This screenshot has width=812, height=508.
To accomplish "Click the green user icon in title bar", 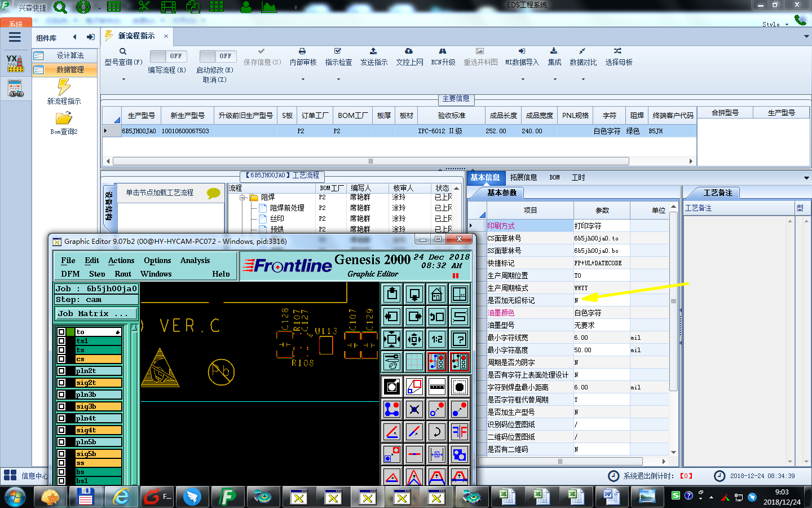I will tap(246, 7).
